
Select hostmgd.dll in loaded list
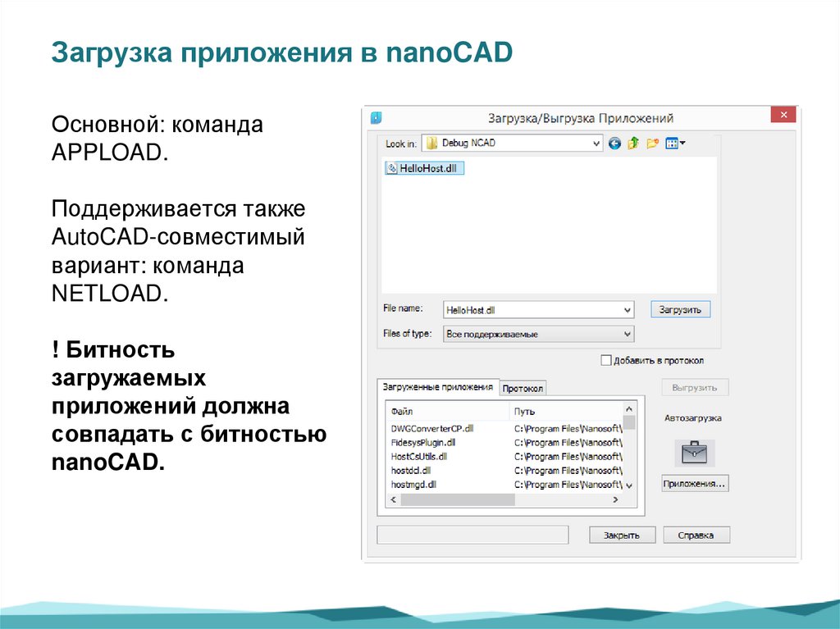point(413,485)
